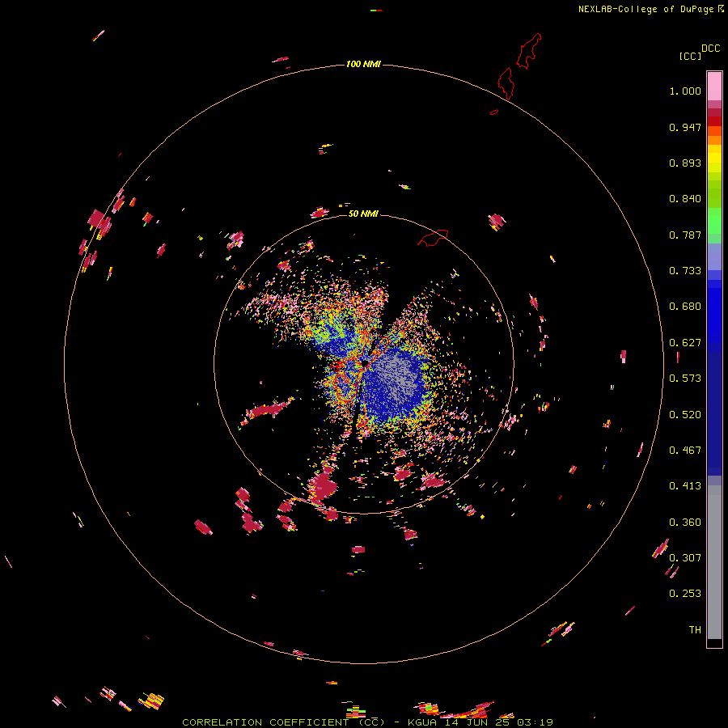Click the 0.253 scale value
Screen dimensions: 728x728
click(x=685, y=594)
